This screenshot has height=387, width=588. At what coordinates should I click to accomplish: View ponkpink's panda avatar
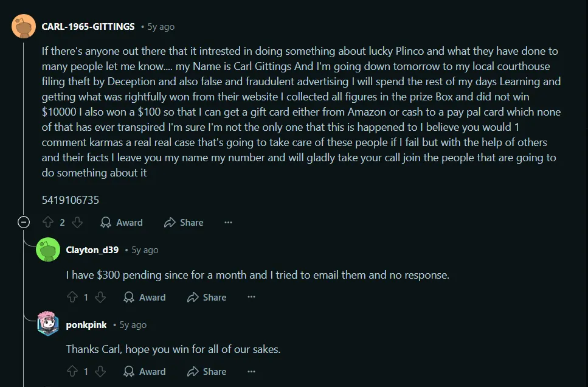coord(48,324)
